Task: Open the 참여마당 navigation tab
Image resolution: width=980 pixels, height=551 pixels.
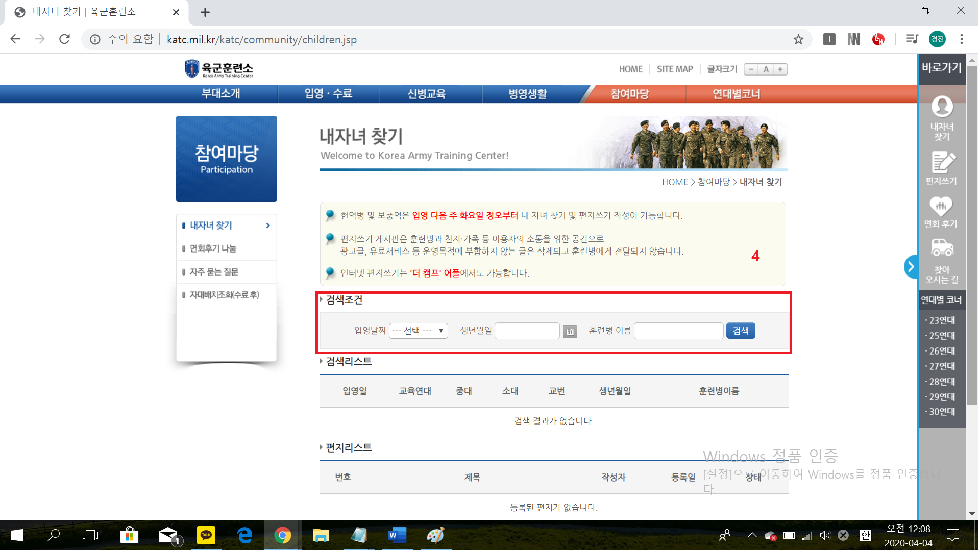Action: tap(629, 94)
